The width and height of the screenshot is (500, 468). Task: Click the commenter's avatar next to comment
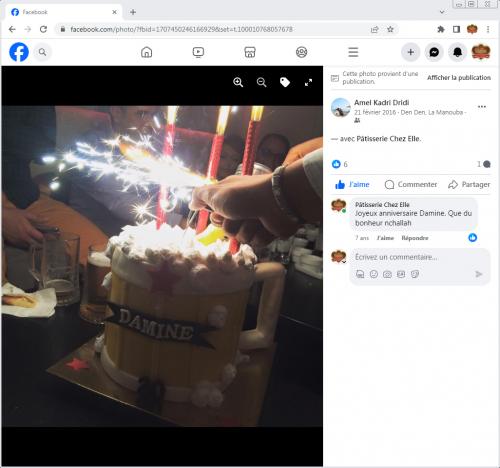(339, 205)
